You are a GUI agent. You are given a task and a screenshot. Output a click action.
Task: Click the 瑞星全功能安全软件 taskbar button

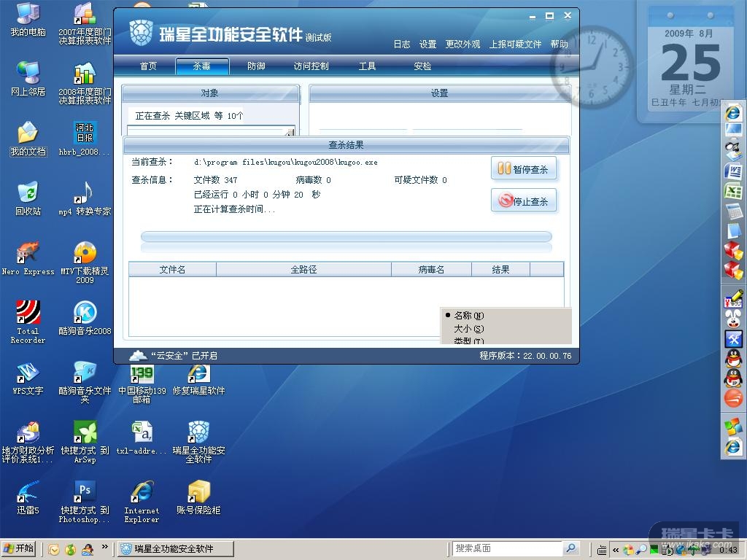tap(176, 549)
